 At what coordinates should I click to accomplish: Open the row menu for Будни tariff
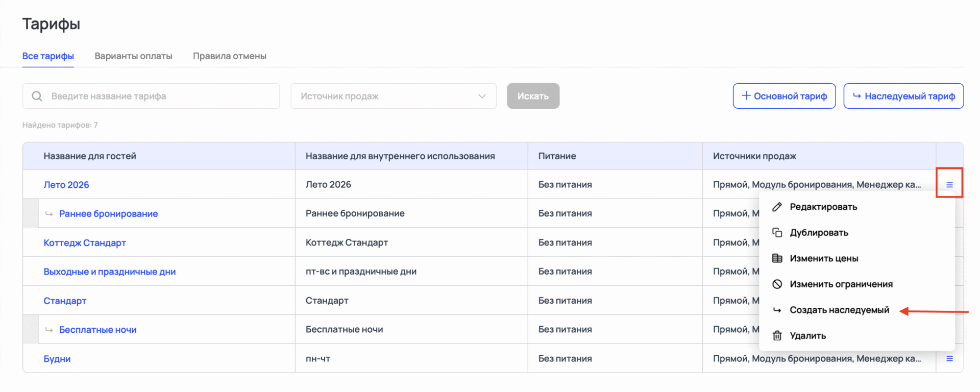pyautogui.click(x=949, y=359)
